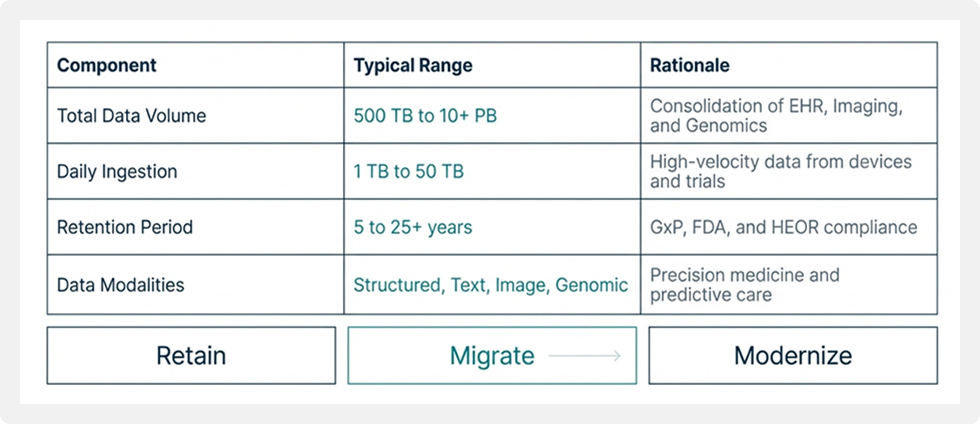Click the Typical Range column header

[413, 65]
